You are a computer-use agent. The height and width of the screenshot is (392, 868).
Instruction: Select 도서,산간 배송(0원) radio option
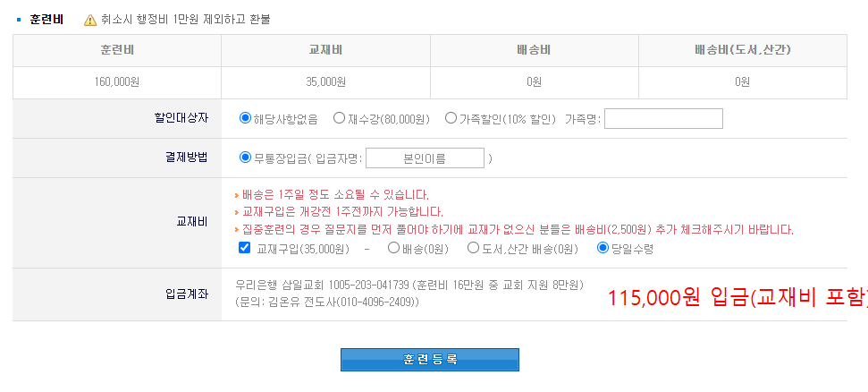[473, 248]
